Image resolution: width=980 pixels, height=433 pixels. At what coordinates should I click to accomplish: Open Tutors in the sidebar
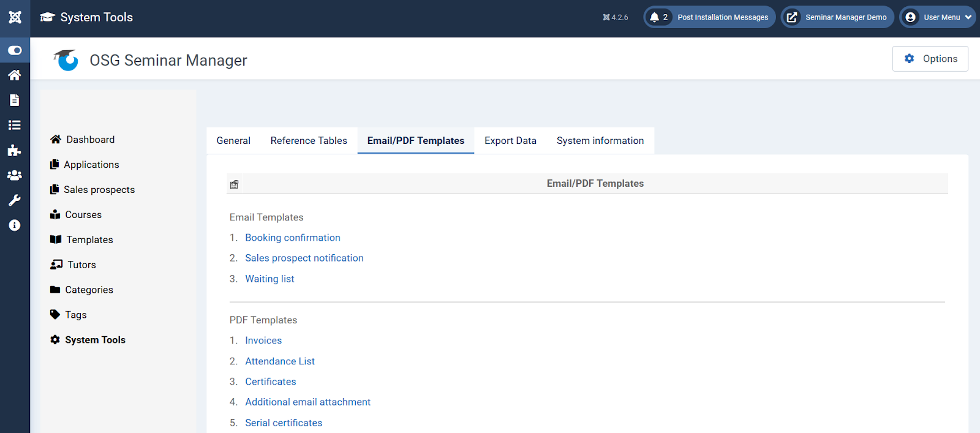73,265
